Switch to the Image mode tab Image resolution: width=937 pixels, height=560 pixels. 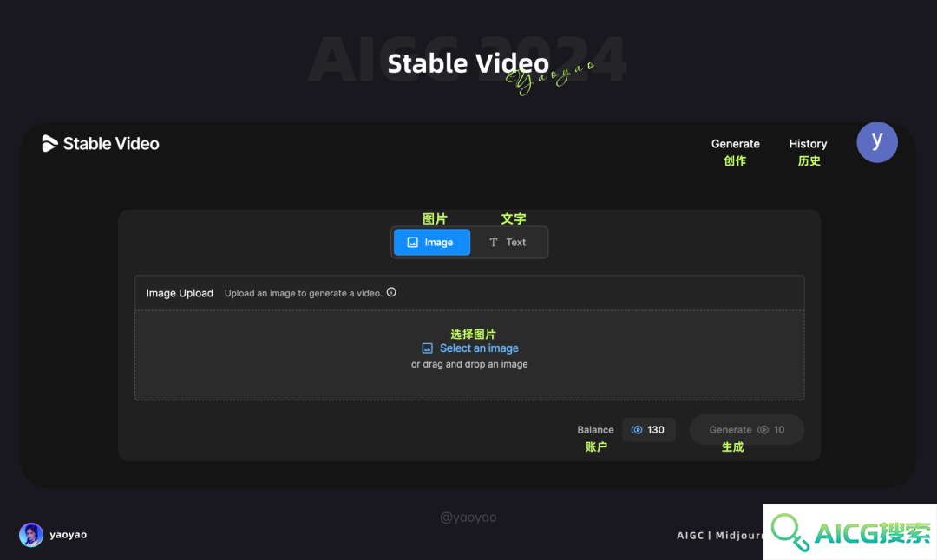tap(431, 243)
